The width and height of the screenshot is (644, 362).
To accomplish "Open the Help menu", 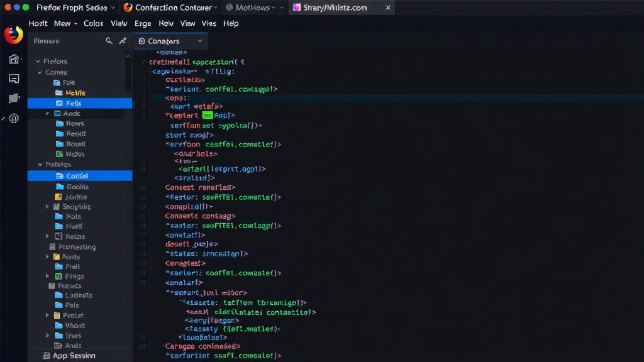I will click(231, 23).
